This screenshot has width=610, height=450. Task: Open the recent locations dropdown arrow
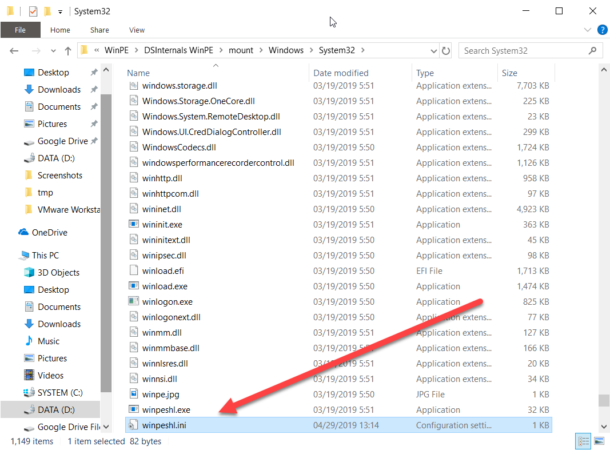53,51
